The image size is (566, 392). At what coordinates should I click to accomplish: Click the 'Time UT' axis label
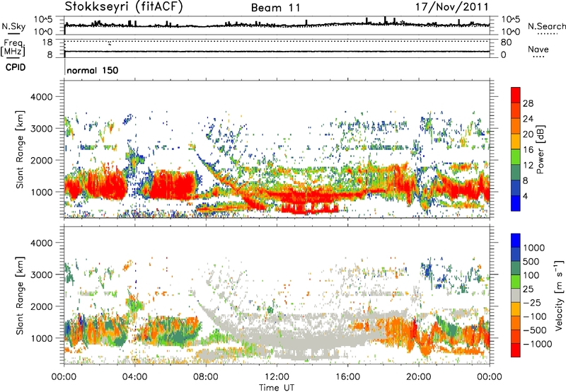click(277, 388)
